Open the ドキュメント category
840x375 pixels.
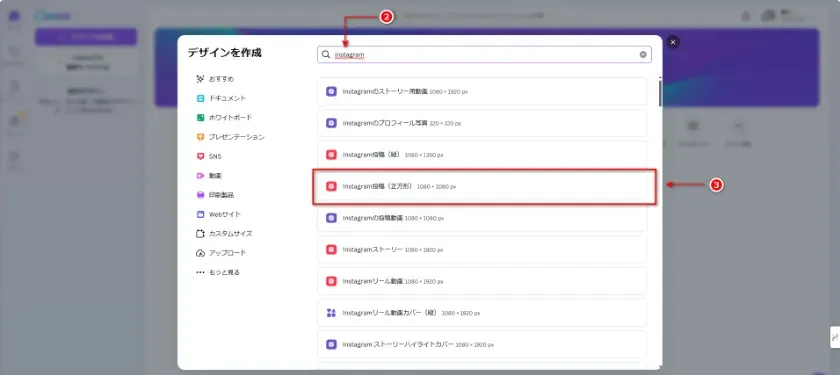(221, 99)
